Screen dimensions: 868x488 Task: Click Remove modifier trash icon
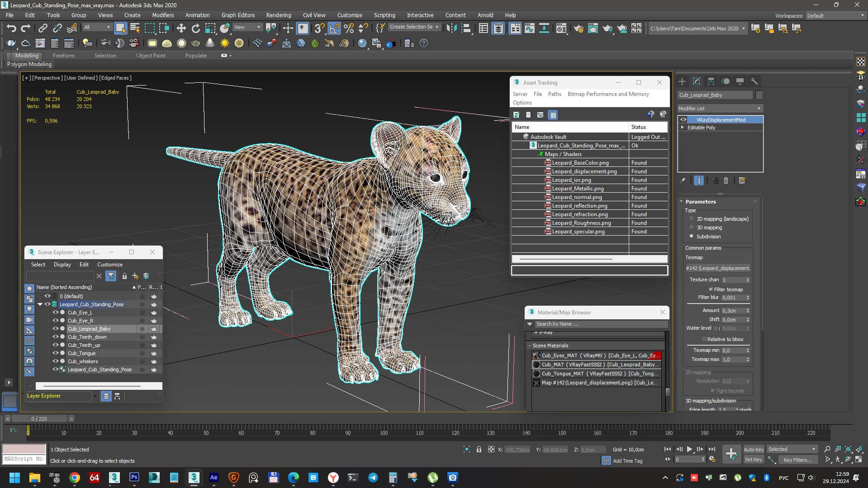tap(726, 180)
